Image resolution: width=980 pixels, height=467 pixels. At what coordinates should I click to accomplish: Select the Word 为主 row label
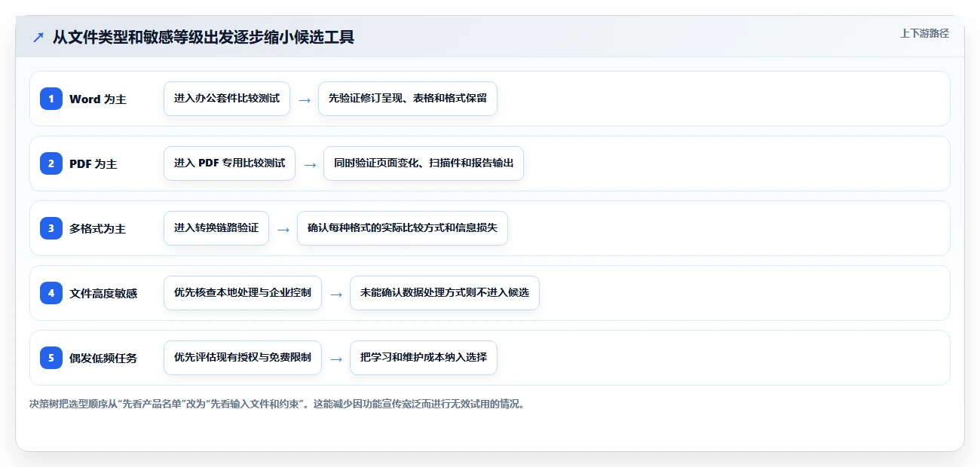click(98, 99)
